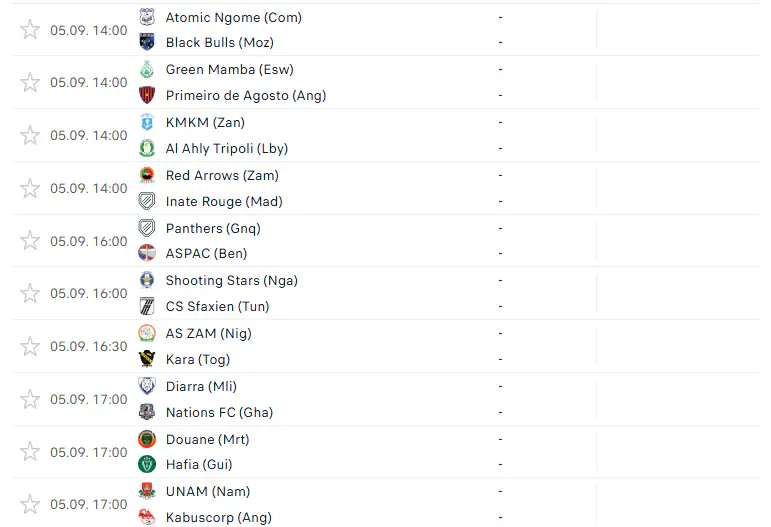Click the Atomic Ngome club crest
Image resolution: width=771 pixels, height=527 pixels.
[147, 17]
